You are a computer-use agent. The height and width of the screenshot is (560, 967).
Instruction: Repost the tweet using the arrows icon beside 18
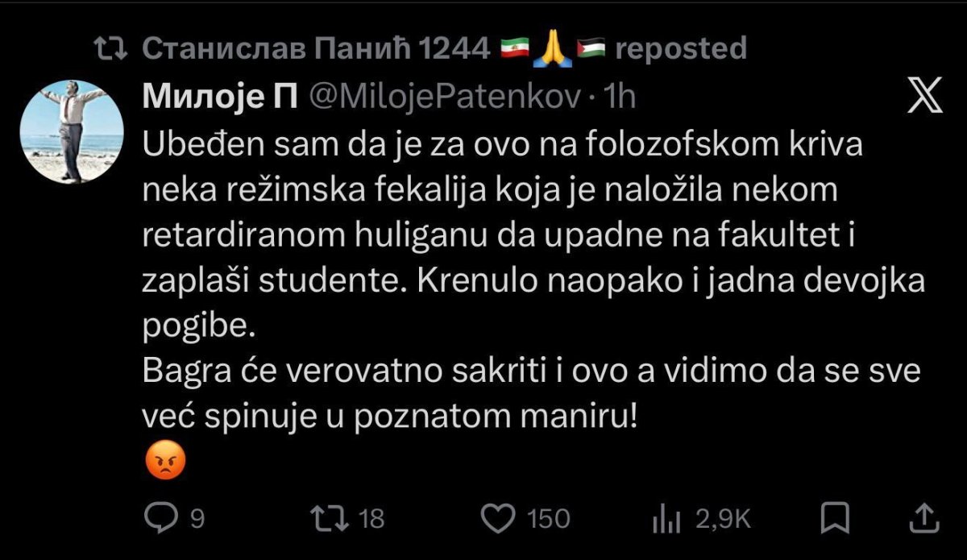(330, 517)
